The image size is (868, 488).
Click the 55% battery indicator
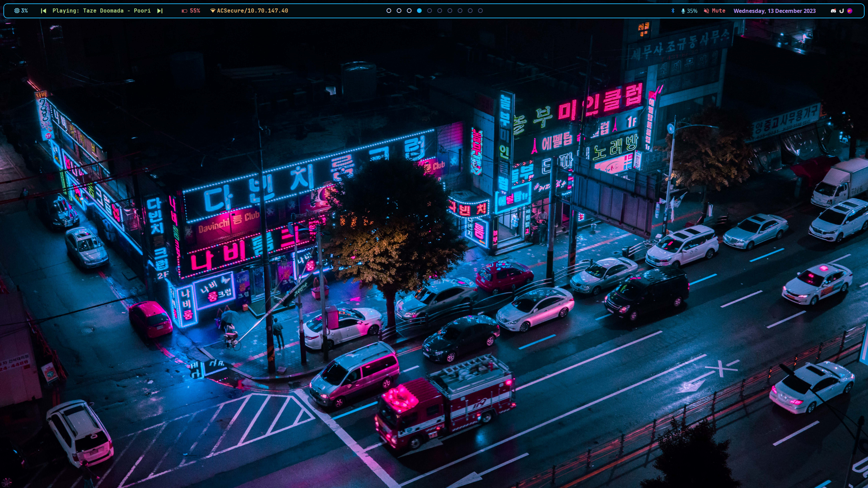pyautogui.click(x=191, y=11)
